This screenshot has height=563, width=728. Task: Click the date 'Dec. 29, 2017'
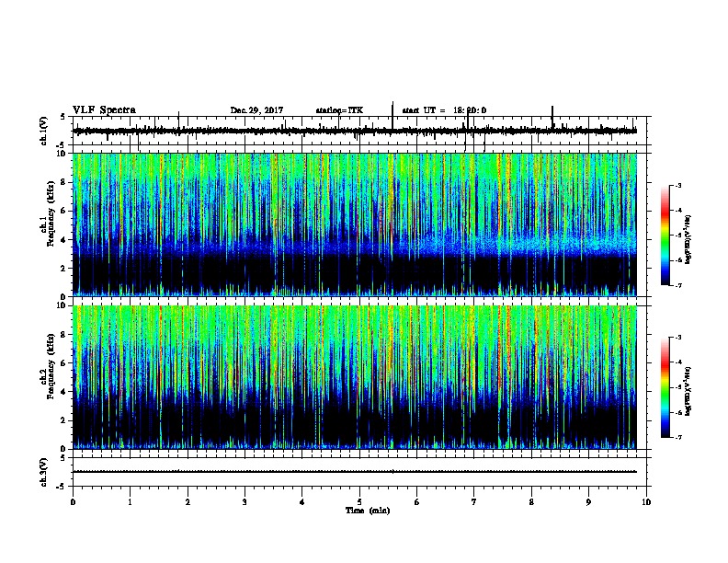click(256, 110)
